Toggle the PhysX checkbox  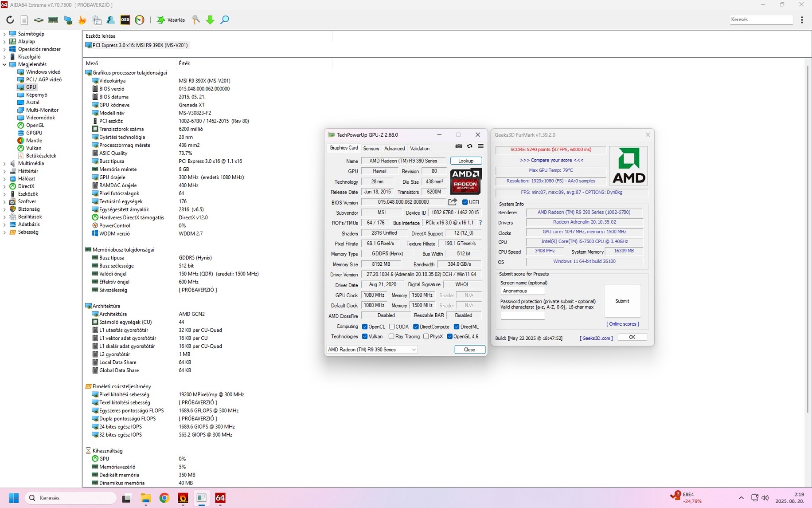coord(426,337)
